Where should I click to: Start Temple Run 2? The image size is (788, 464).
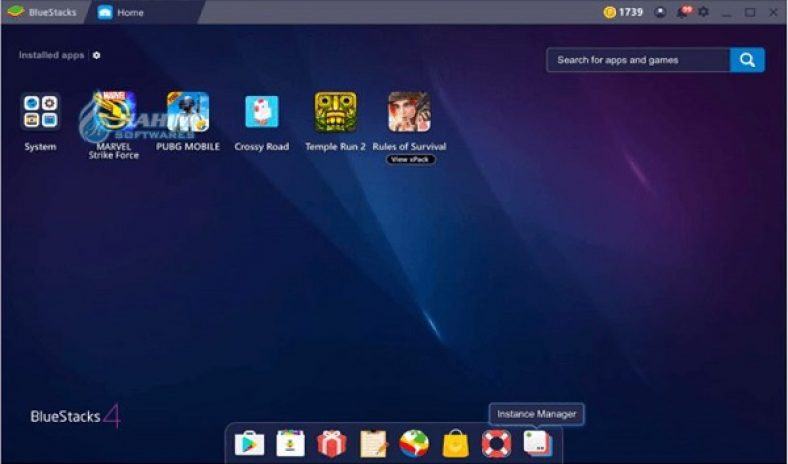[x=335, y=112]
